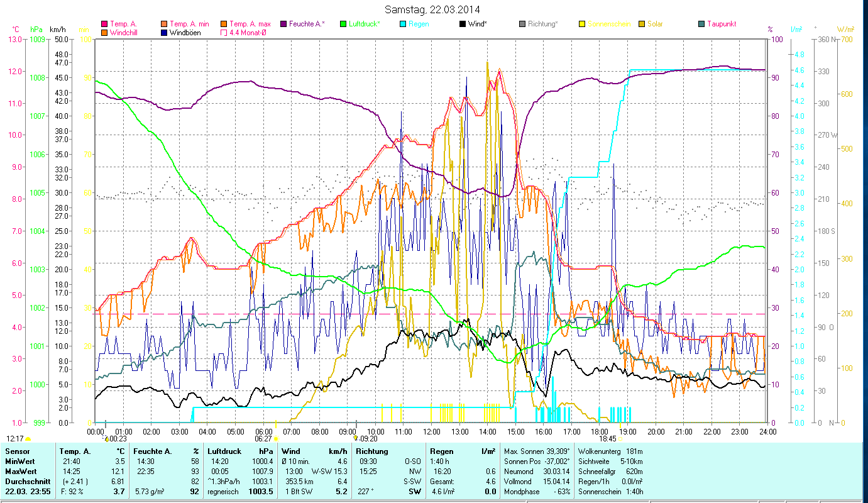
Task: Click the "MaxWert" row label
Action: [x=20, y=472]
